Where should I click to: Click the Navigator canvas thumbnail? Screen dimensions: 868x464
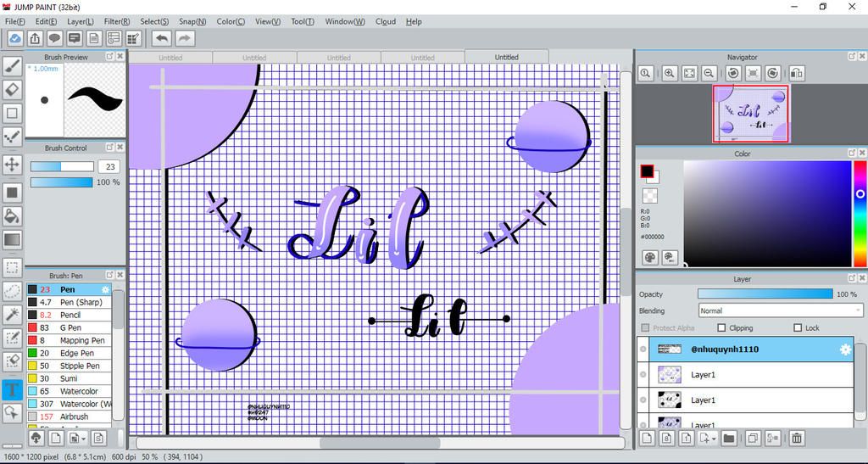[751, 114]
